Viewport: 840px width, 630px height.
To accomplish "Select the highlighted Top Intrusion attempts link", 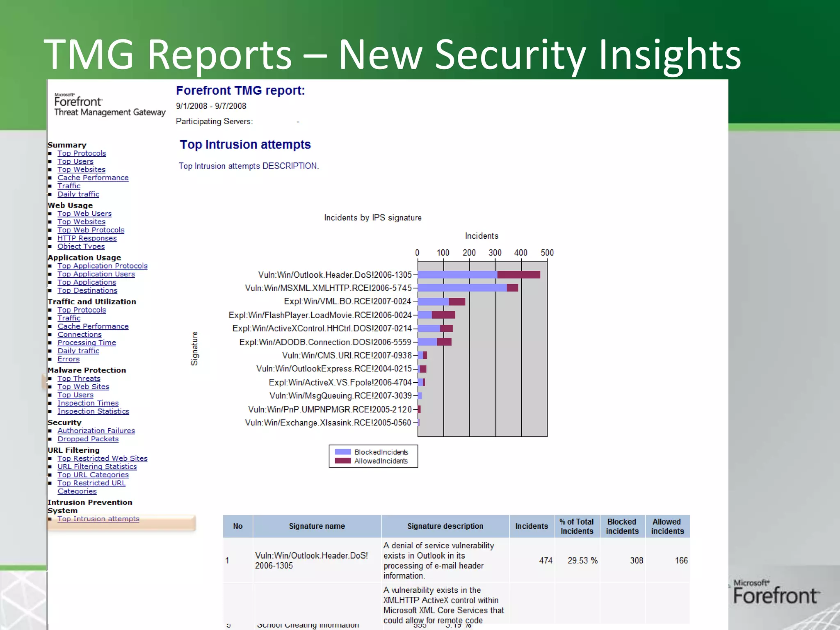I will [98, 519].
